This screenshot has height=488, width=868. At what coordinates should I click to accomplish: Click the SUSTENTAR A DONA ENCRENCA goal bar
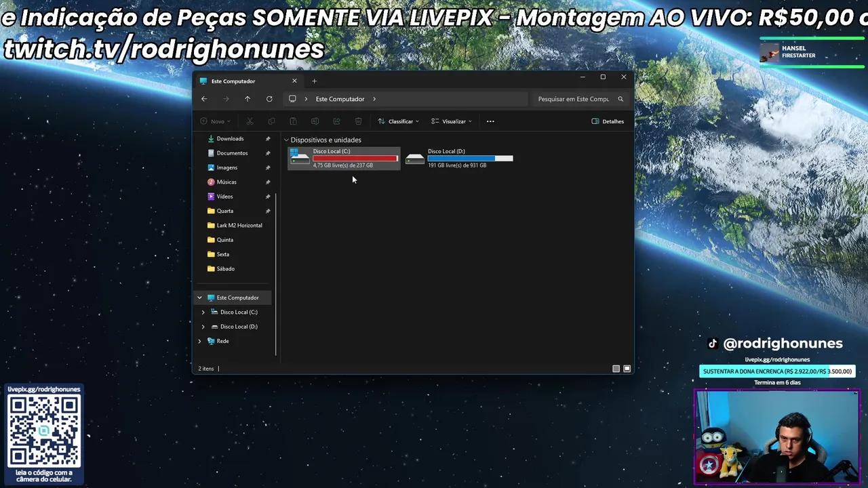[777, 371]
